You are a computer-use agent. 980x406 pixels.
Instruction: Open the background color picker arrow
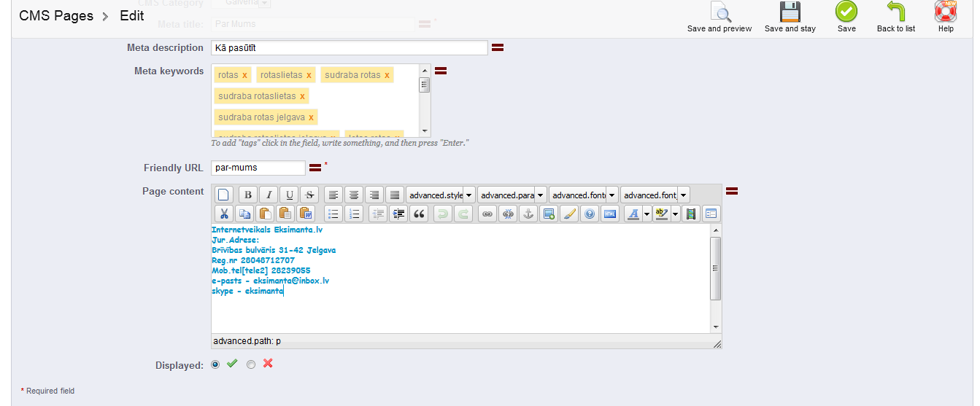(675, 214)
